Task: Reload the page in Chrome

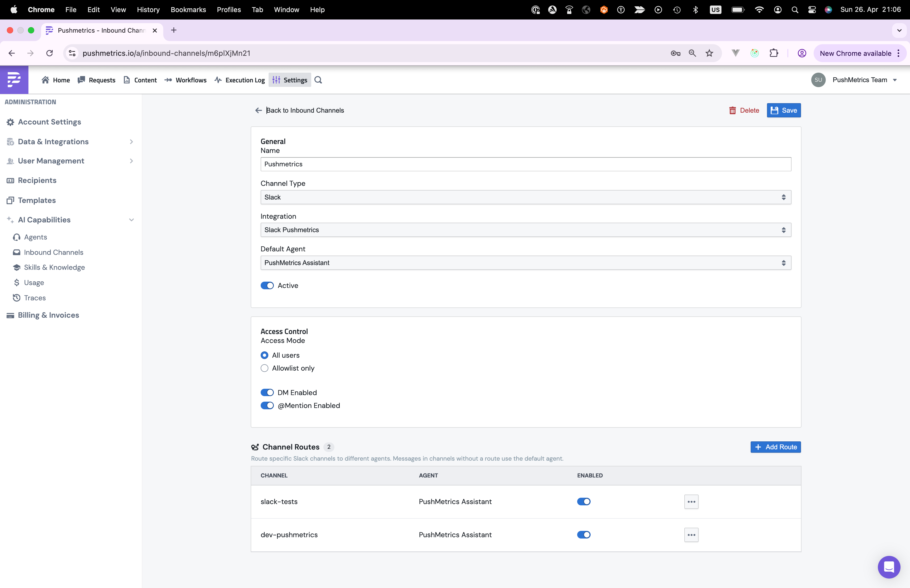Action: pos(49,53)
